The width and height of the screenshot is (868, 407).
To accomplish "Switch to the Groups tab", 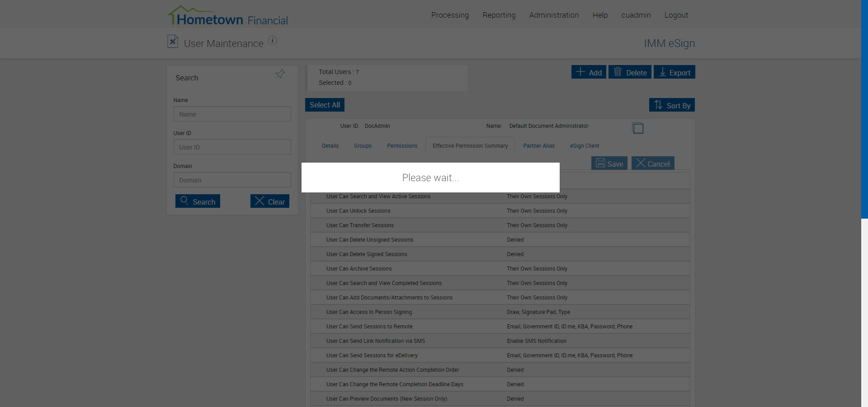I will tap(363, 146).
